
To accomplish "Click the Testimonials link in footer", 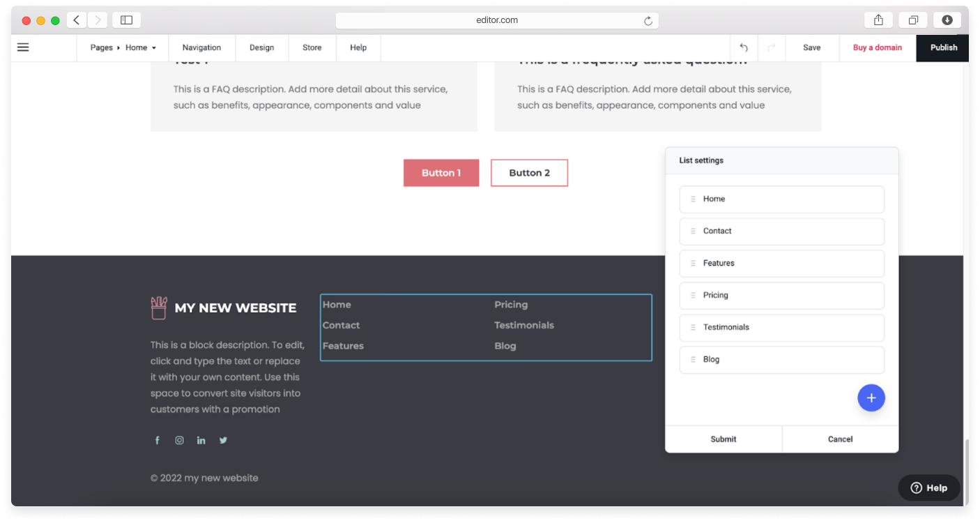I will point(524,326).
